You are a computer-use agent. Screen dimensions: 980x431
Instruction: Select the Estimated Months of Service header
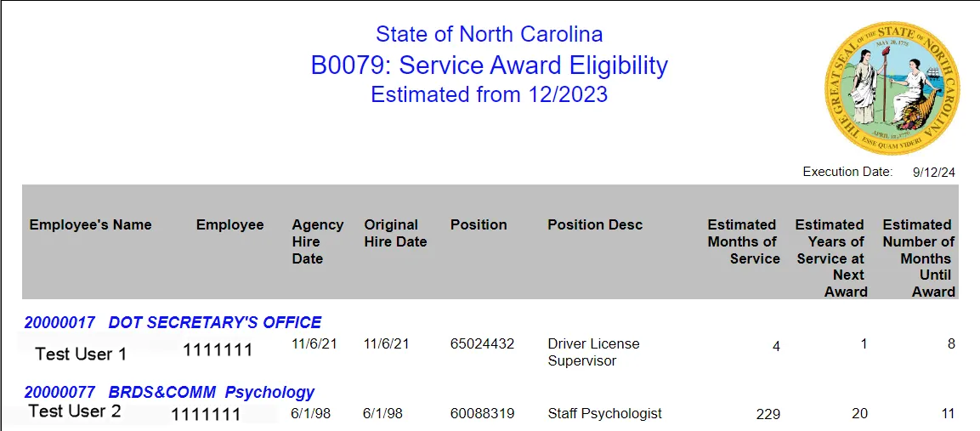(743, 241)
